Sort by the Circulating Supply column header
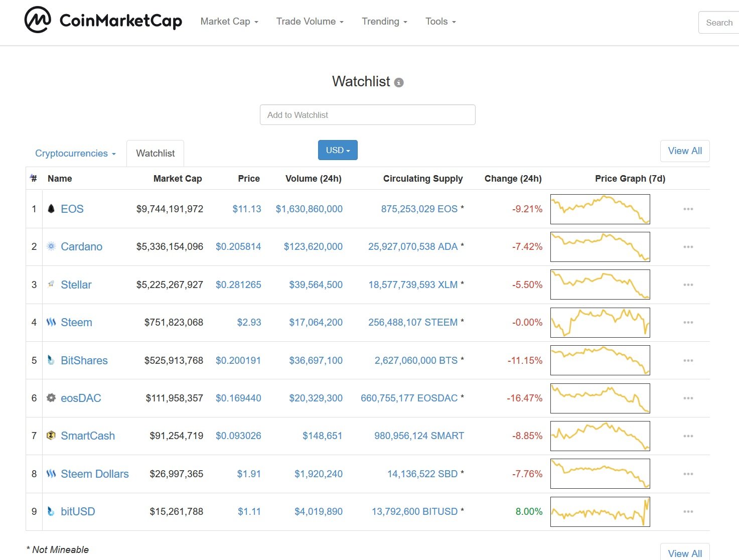This screenshot has width=739, height=560. [x=423, y=179]
